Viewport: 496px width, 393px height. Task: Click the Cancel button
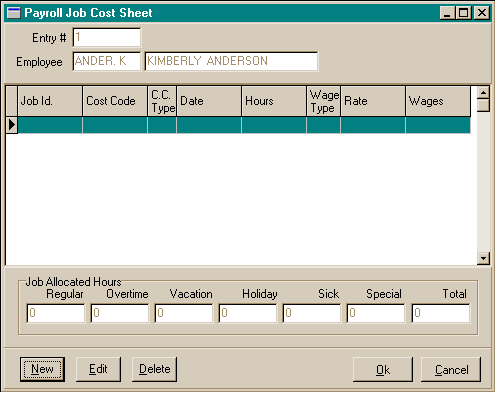(x=451, y=370)
